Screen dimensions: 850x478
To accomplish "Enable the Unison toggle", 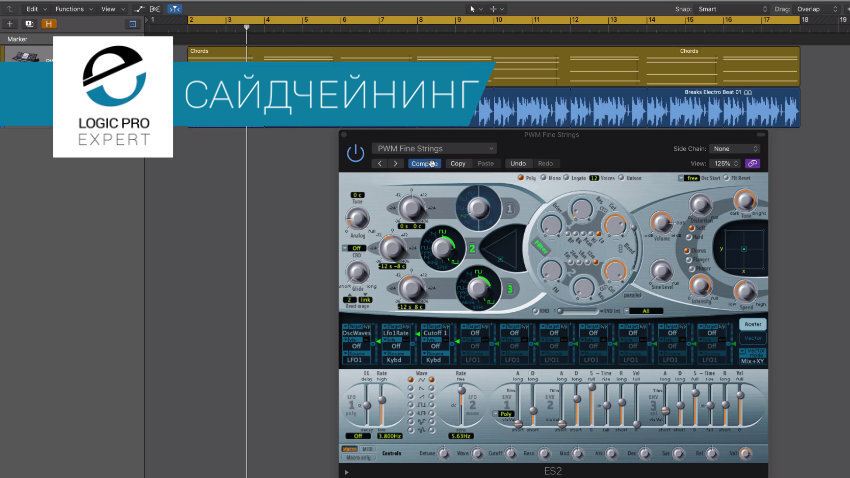I will [x=621, y=177].
